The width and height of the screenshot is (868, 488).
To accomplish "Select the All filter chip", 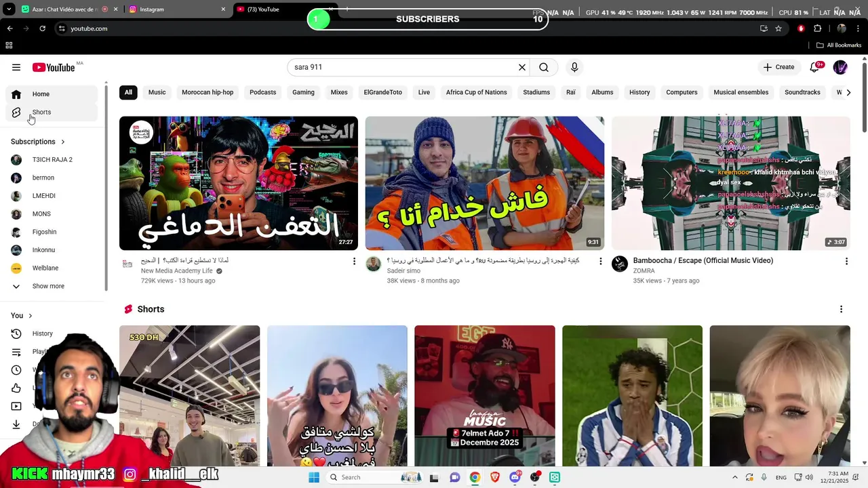I will 128,92.
